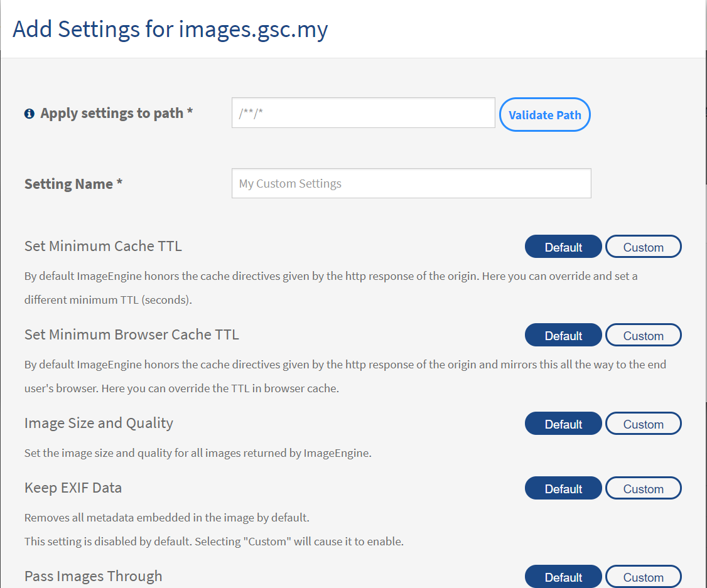Click the info icon beside Apply settings to path
Image resolution: width=707 pixels, height=588 pixels.
click(29, 114)
